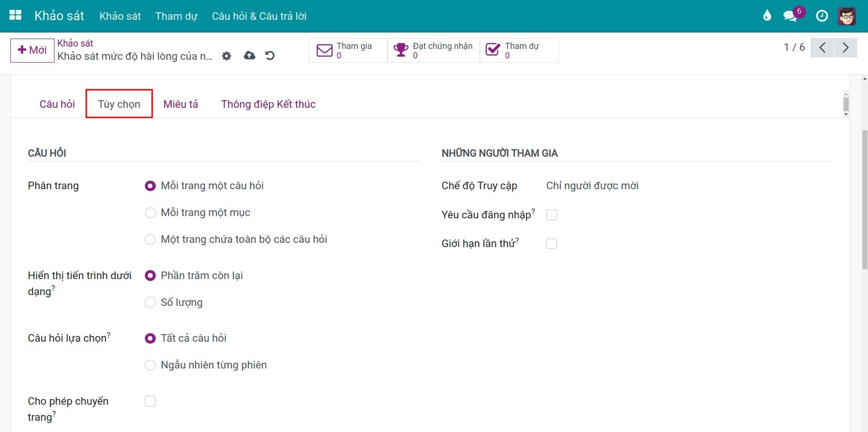The width and height of the screenshot is (868, 432).
Task: Toggle Cho phép chuyển trang checkbox
Action: pyautogui.click(x=150, y=401)
